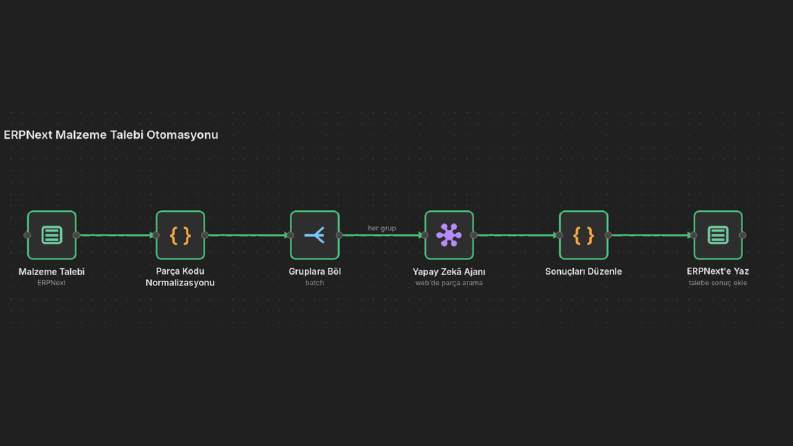Open the ERPNext'e Yaz node icon
Screen dimensions: 793x446
coord(718,235)
